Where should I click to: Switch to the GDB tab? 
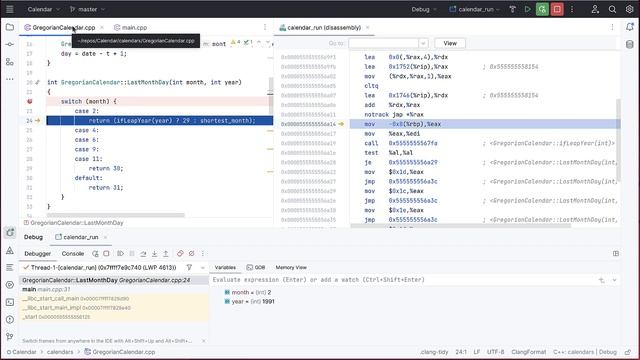(x=256, y=267)
